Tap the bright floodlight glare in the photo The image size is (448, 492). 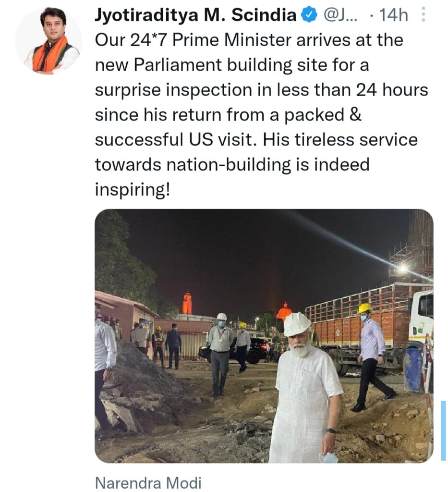(403, 268)
